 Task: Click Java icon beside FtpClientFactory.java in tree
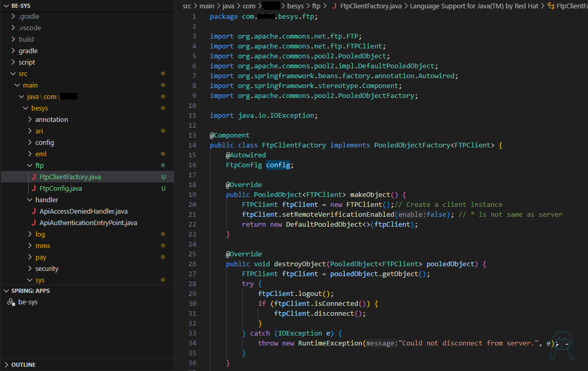click(34, 177)
